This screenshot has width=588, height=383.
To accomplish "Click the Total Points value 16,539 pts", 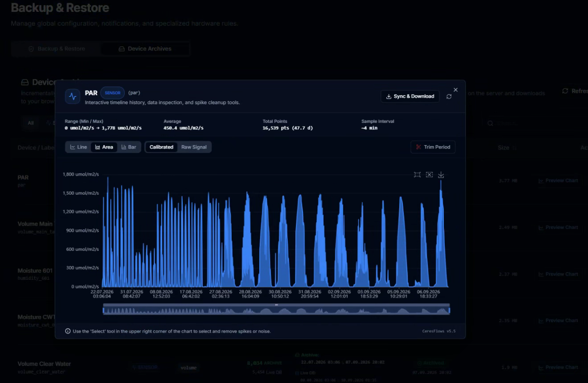I will [x=287, y=128].
